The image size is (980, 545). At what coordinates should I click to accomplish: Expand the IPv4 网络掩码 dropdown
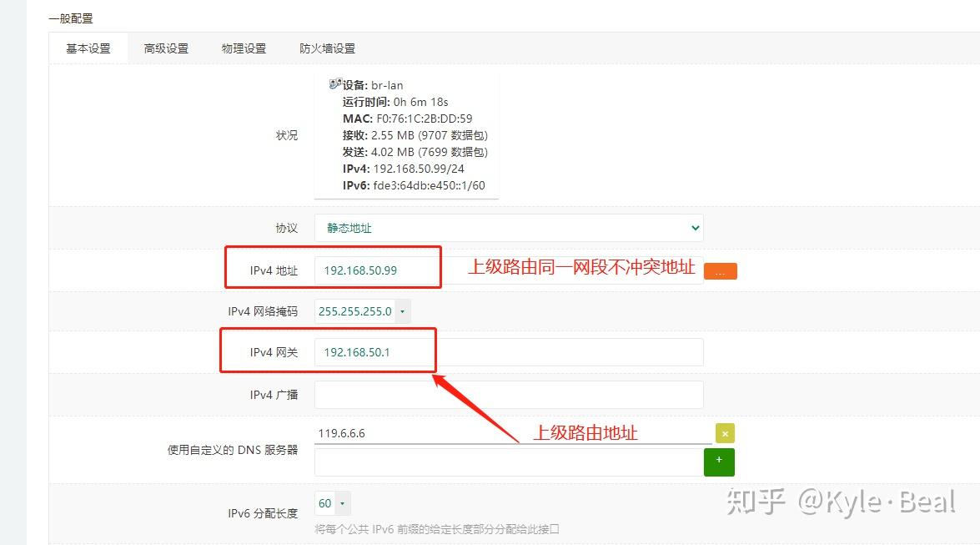[401, 310]
